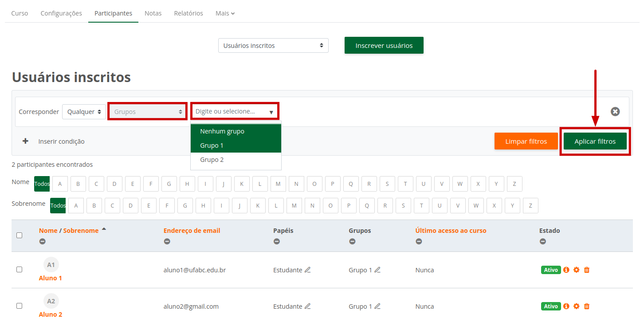The height and width of the screenshot is (326, 644).
Task: Edit Aluno 2 group with pencil icon
Action: click(377, 306)
